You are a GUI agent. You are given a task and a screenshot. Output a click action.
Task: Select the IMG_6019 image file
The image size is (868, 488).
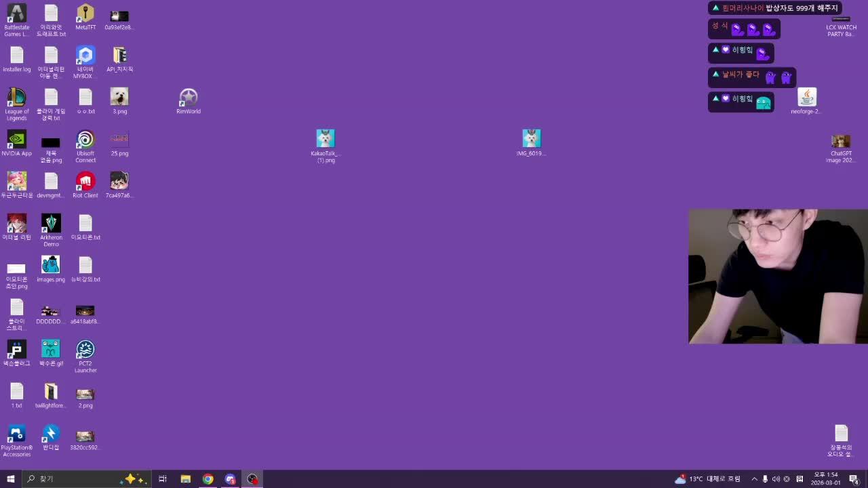(532, 143)
